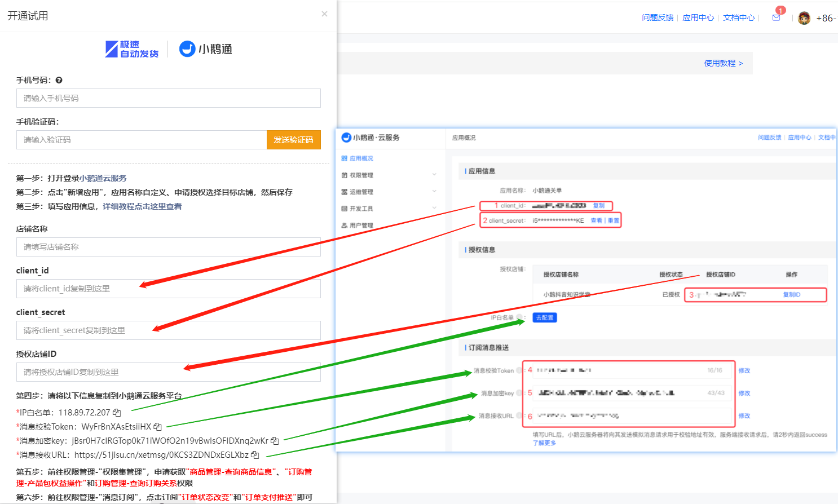The width and height of the screenshot is (838, 504).
Task: Copy the 消息加密key using copy icon
Action: [x=275, y=441]
